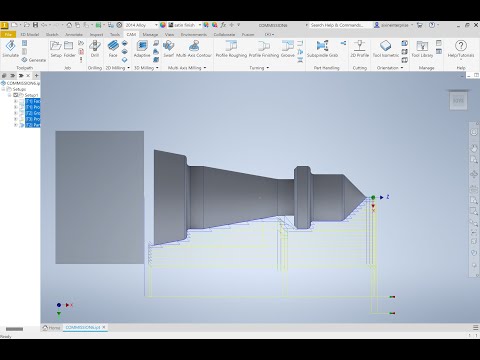The width and height of the screenshot is (480, 360).
Task: Switch to the 3D Model ribbon tab
Action: pos(30,34)
